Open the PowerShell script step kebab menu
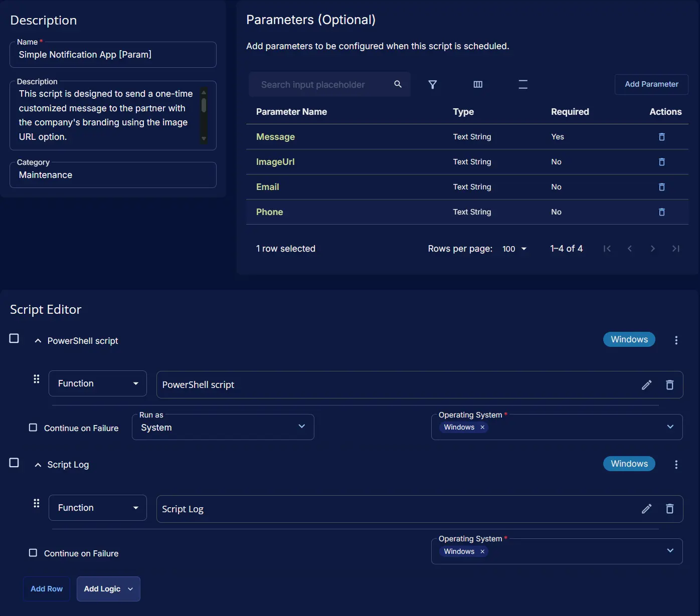700x616 pixels. point(676,340)
